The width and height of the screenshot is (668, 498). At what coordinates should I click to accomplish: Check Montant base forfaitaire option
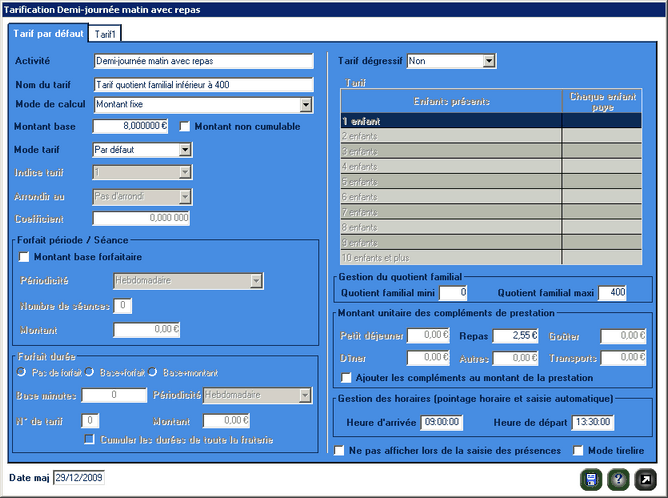coord(25,257)
